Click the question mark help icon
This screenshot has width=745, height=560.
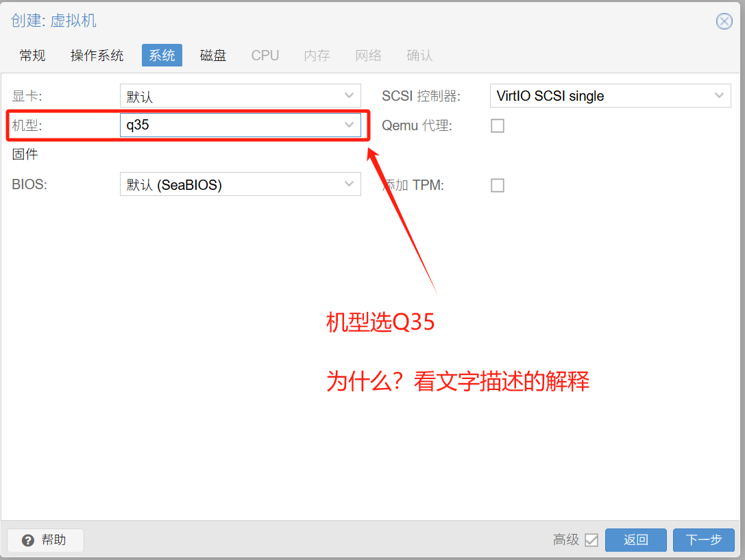tap(27, 540)
